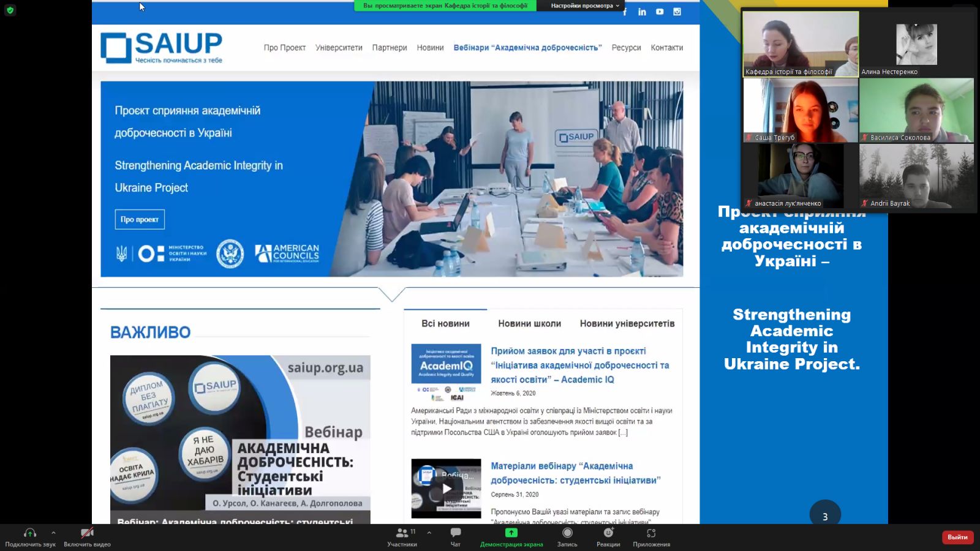Click the Про проект banner button
This screenshot has width=980, height=551.
click(140, 219)
